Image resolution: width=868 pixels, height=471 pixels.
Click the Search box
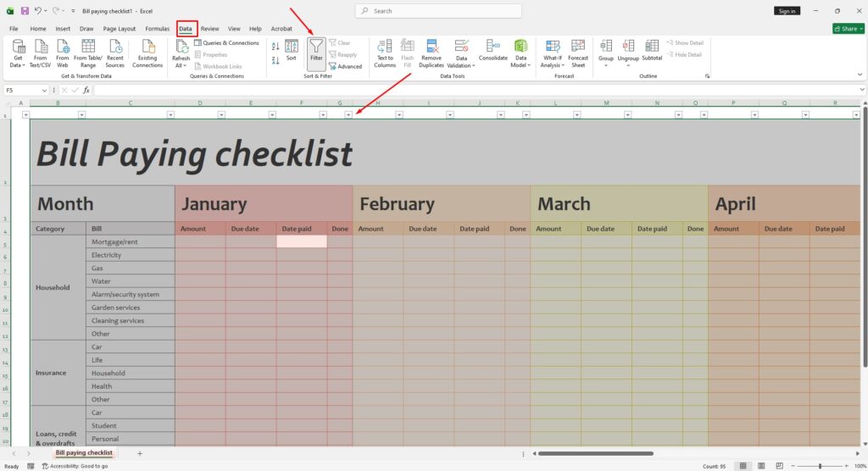tap(438, 11)
